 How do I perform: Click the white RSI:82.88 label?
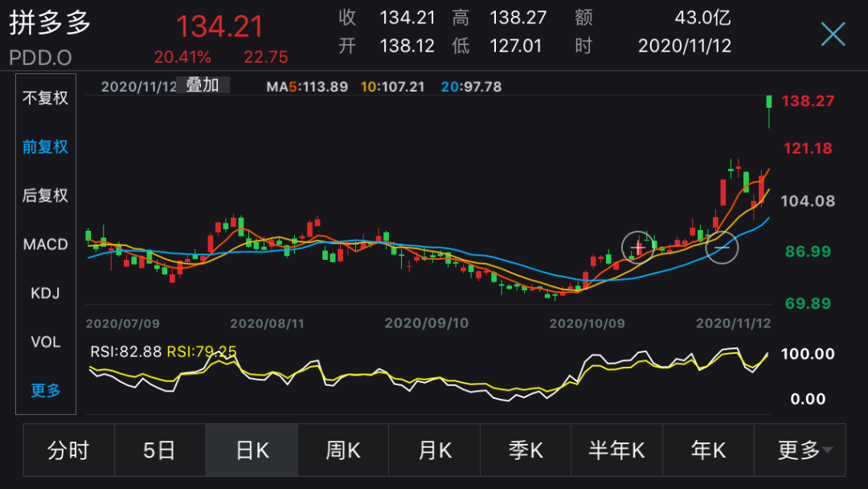[x=125, y=351]
